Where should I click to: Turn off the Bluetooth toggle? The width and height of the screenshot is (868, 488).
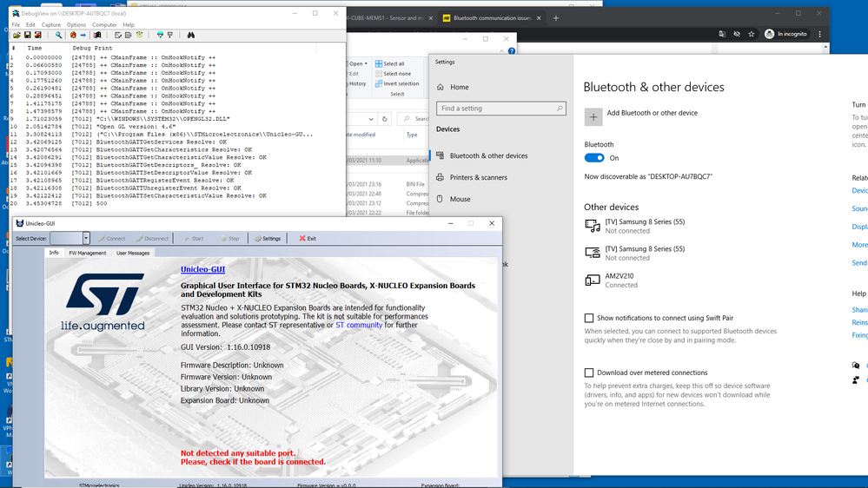(x=594, y=158)
